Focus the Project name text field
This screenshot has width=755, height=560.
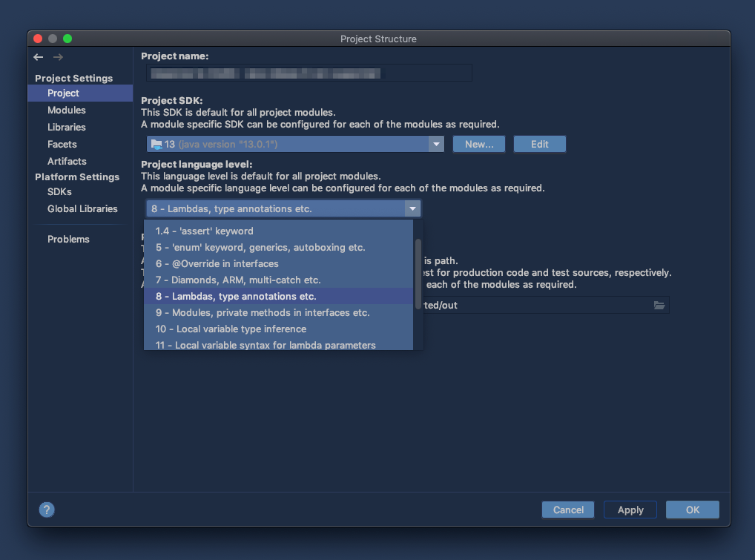pyautogui.click(x=309, y=73)
